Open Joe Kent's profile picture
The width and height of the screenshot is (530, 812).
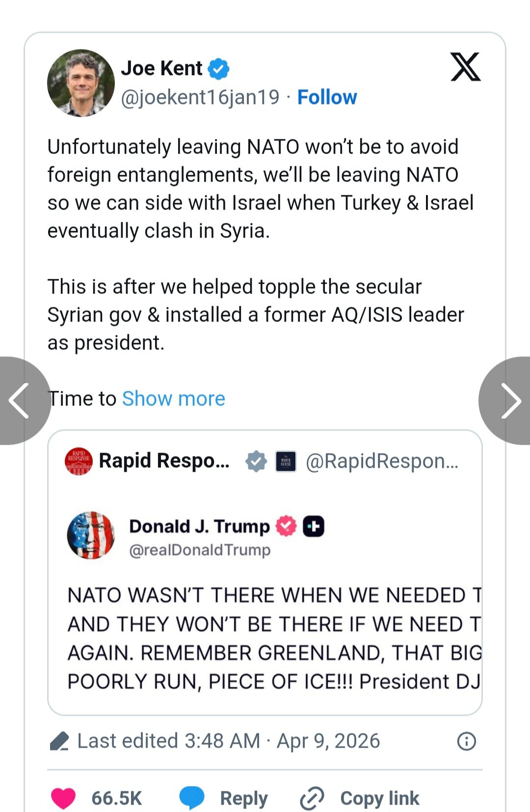pyautogui.click(x=81, y=83)
